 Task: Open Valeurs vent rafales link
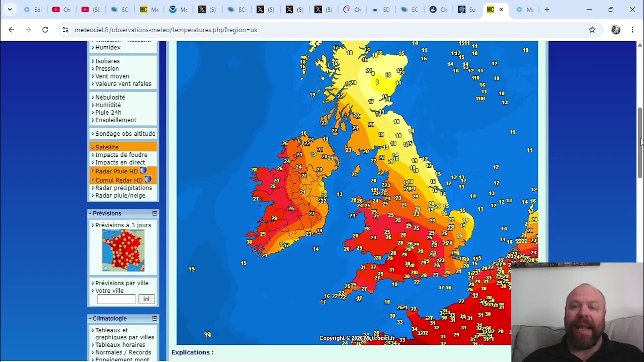tap(123, 83)
